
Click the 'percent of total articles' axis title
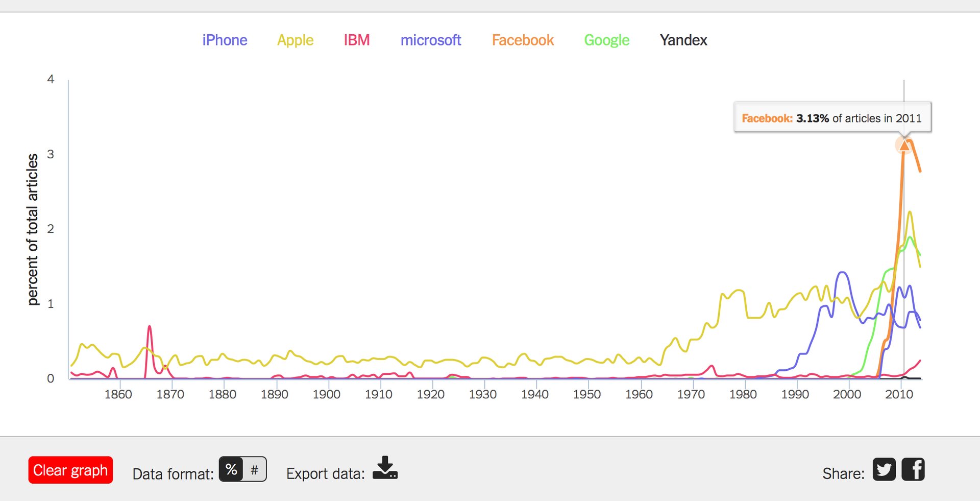click(33, 229)
